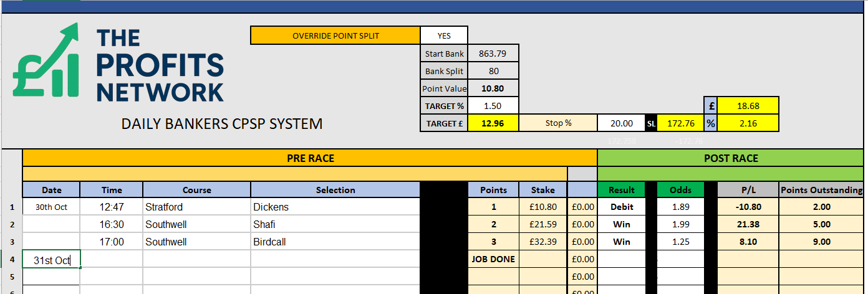Click the yellow TARGET £ 12.96 cell

coord(493,123)
